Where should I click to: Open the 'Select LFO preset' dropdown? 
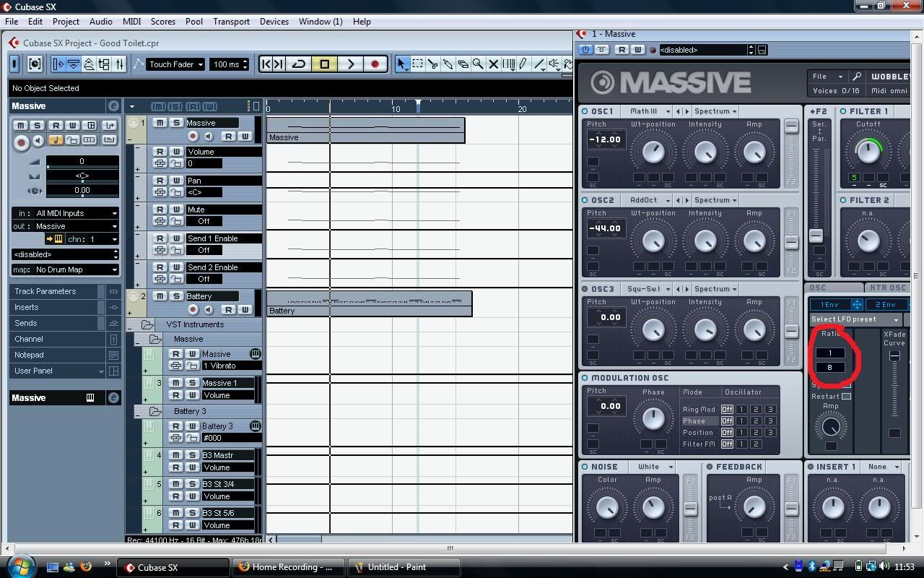click(x=855, y=319)
